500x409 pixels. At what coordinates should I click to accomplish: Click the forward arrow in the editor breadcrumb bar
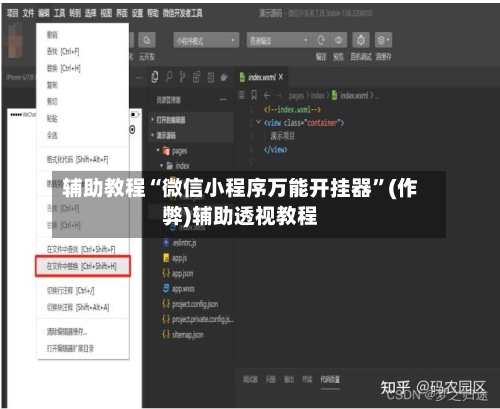pyautogui.click(x=279, y=96)
